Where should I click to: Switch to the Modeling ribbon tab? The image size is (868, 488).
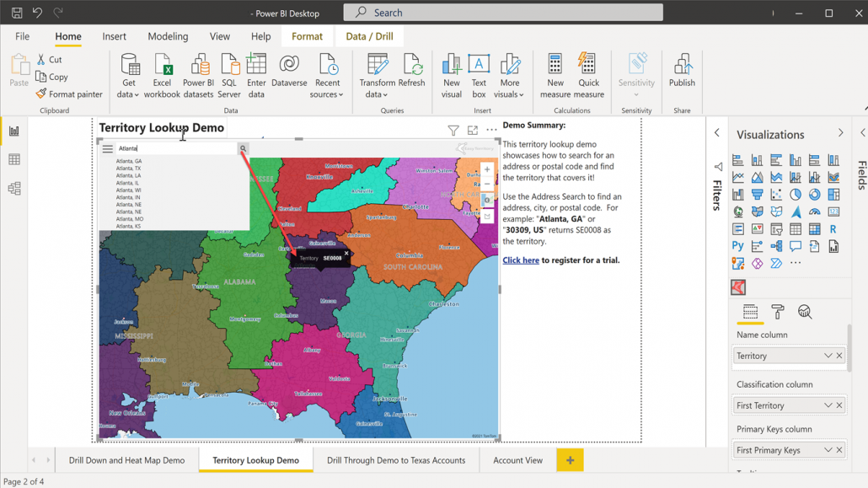pos(168,36)
